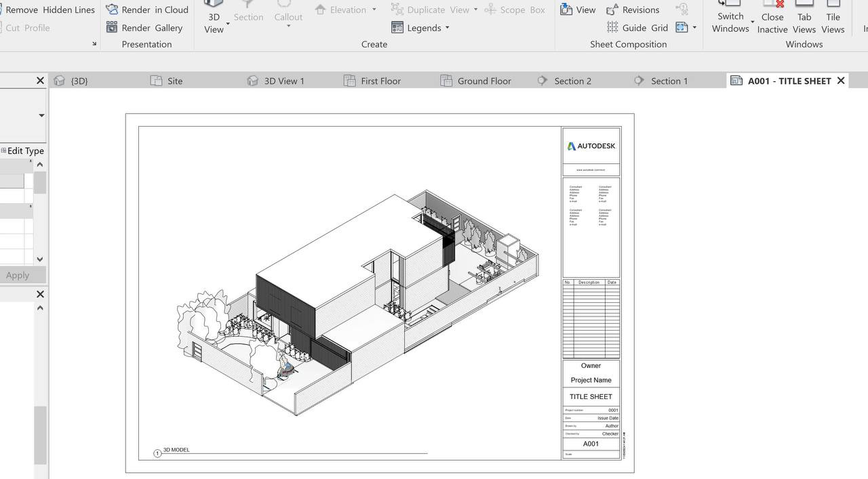Expand the Callout dropdown arrow
Image resolution: width=868 pixels, height=479 pixels.
[288, 26]
